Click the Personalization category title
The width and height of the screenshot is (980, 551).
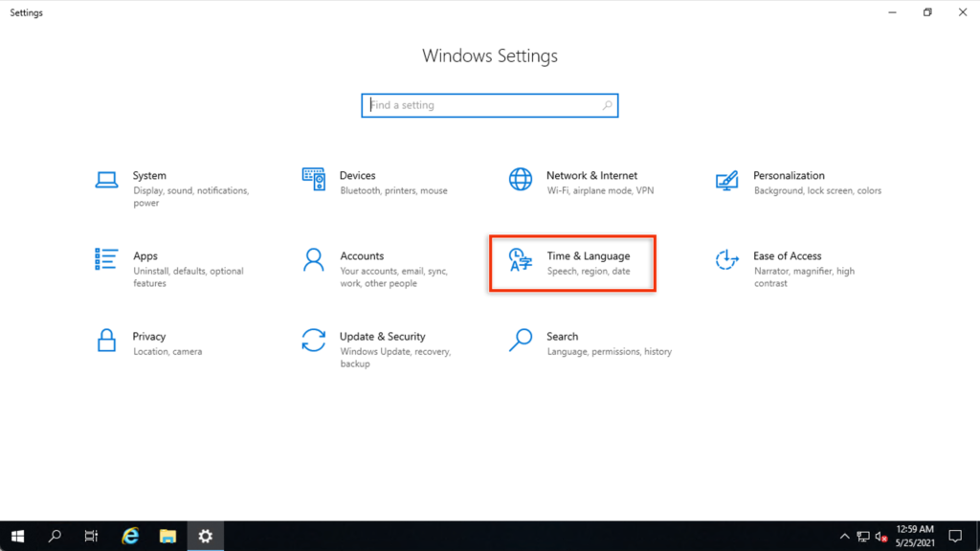(789, 176)
